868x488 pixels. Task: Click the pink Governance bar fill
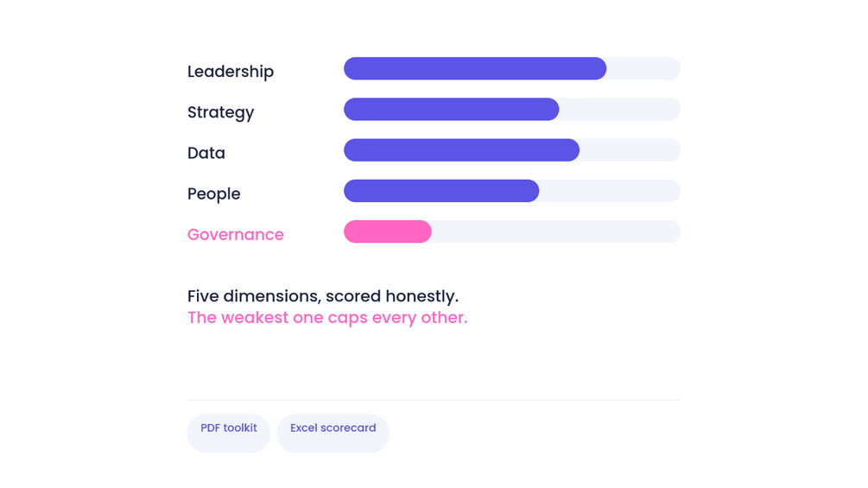pos(388,231)
